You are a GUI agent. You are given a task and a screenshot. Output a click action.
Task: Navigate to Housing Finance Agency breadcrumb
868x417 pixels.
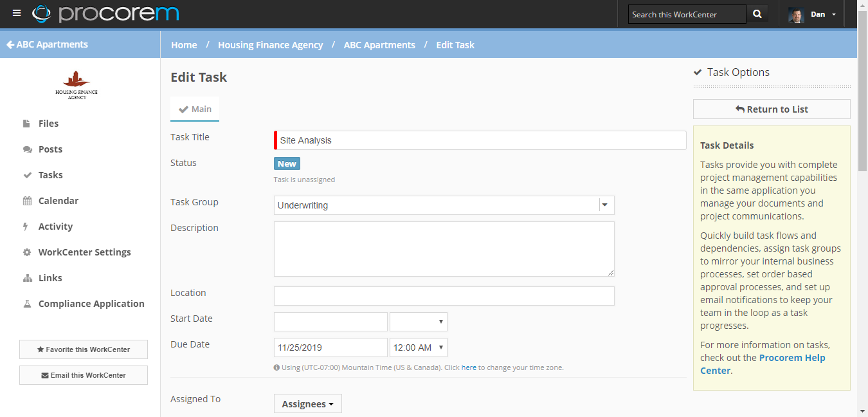tap(270, 44)
